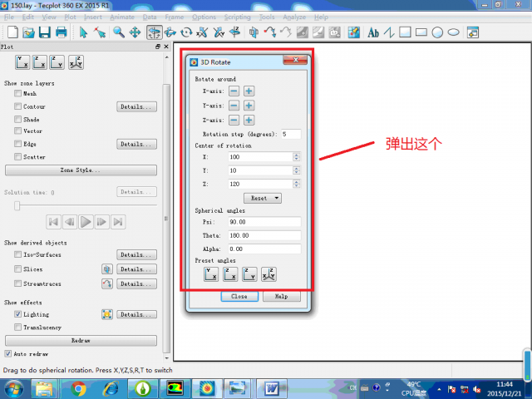Click the minus button for Z-axis rotation

click(x=234, y=120)
